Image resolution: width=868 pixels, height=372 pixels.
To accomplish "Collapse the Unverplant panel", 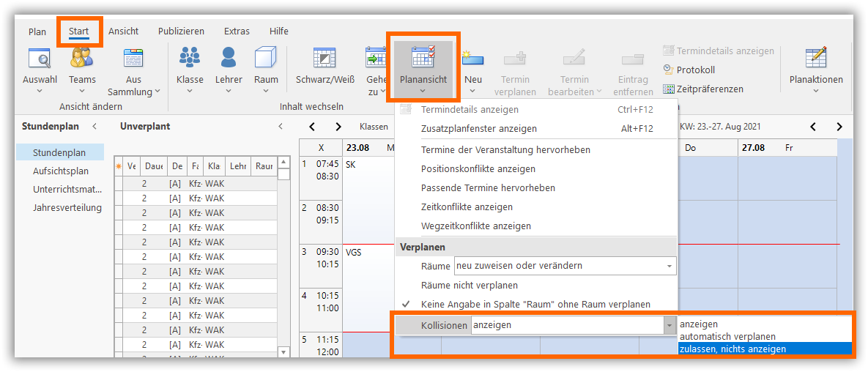I will (281, 126).
